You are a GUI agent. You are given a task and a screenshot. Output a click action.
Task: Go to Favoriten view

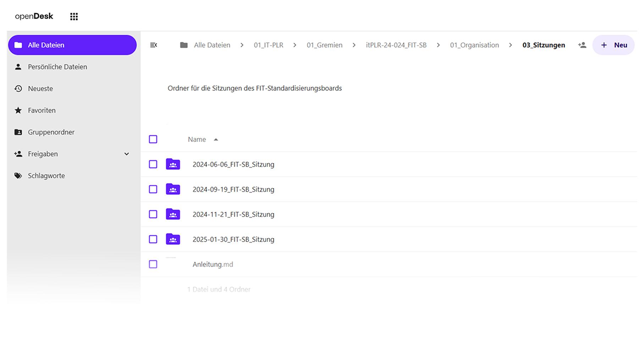coord(42,110)
